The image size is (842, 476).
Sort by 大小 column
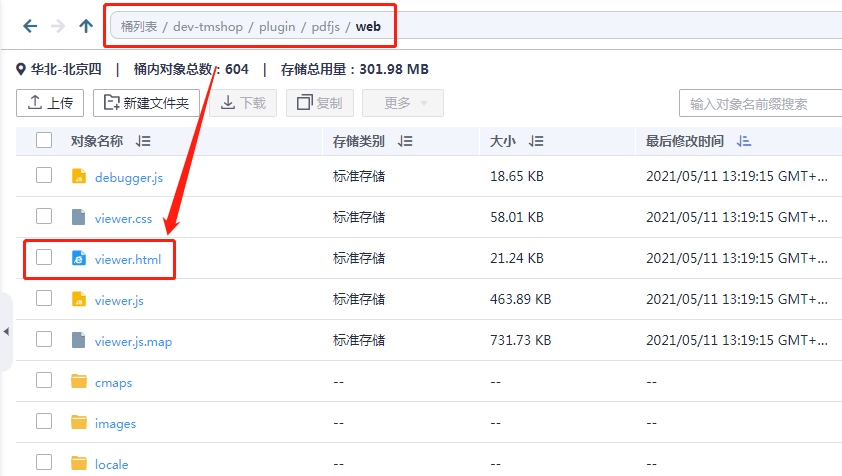click(536, 141)
